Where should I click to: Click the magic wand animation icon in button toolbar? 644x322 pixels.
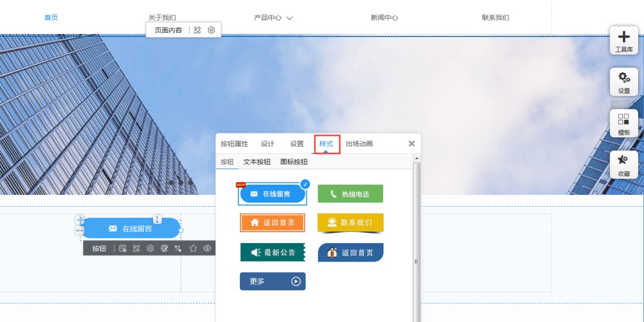[x=178, y=248]
